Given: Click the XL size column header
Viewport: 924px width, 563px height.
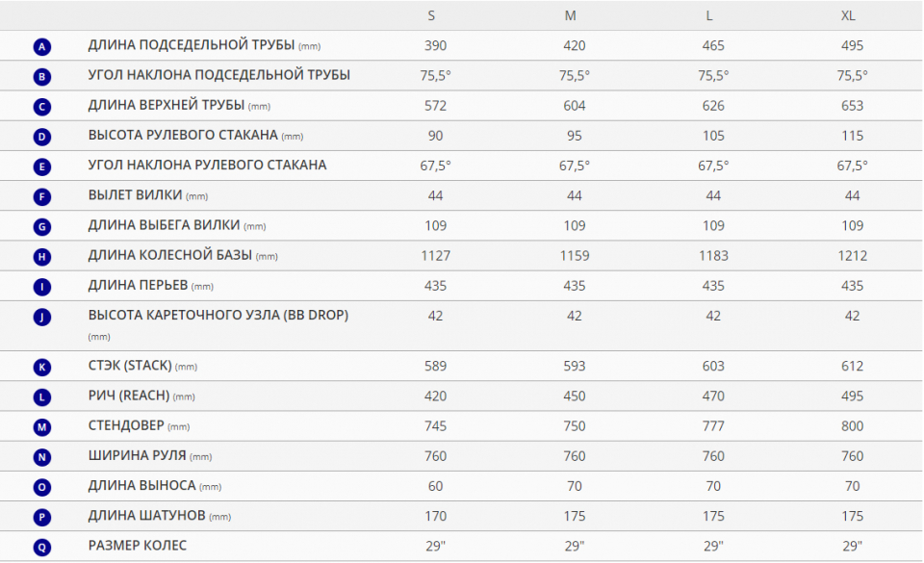Looking at the screenshot, I should coord(848,16).
